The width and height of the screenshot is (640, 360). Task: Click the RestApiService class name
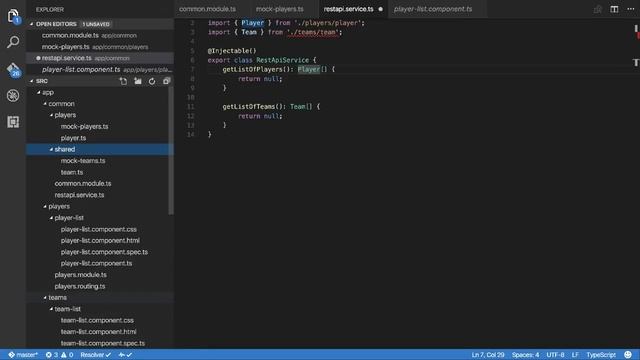[x=282, y=60]
